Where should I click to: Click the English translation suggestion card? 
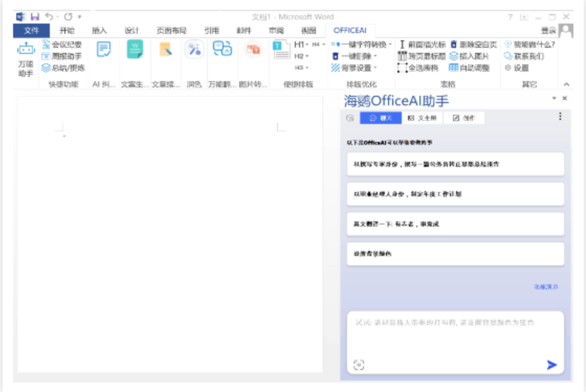click(455, 224)
